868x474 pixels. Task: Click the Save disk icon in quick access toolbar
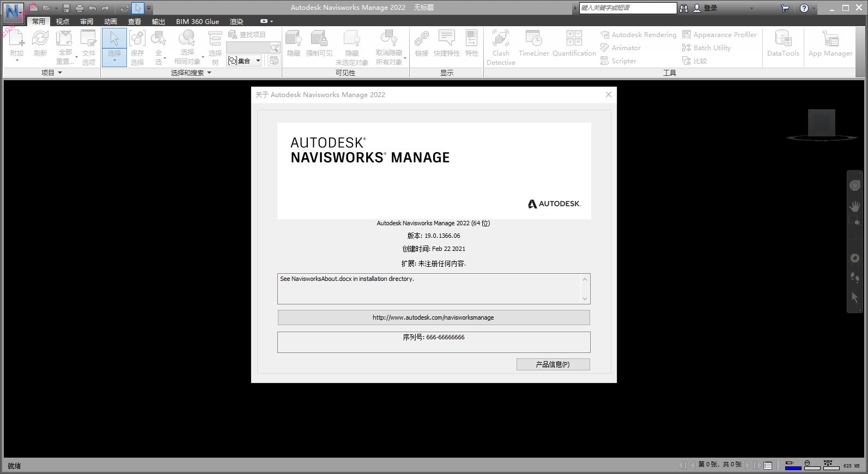point(66,8)
